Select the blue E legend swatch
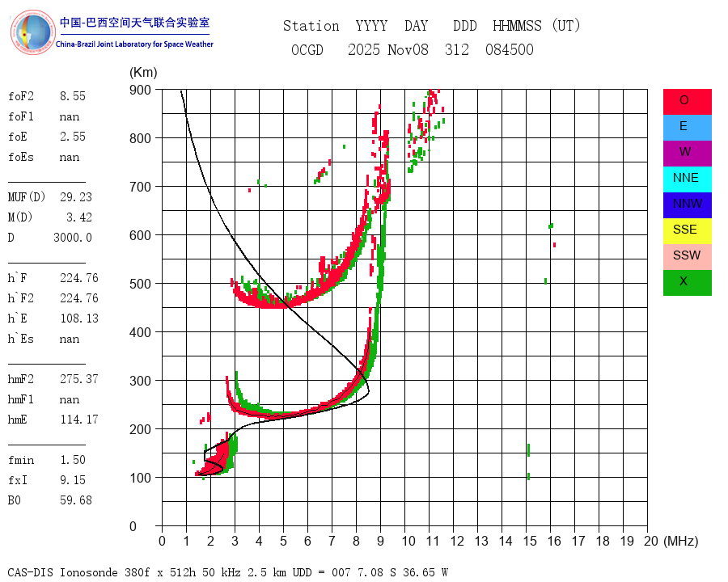Image resolution: width=728 pixels, height=582 pixels. [687, 128]
